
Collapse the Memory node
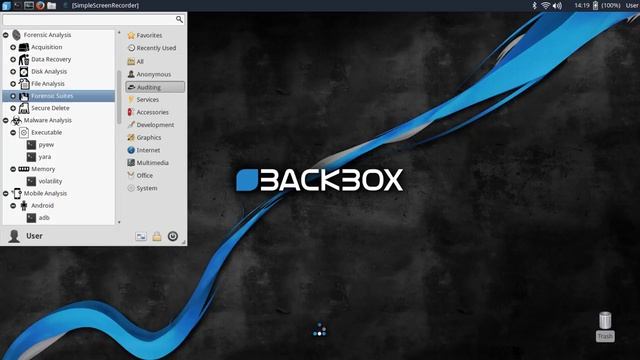click(13, 169)
